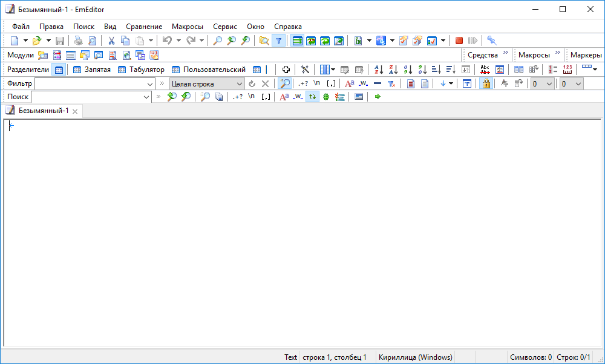Toggle the Filter funnel toolbar button
605x364 pixels.
(278, 41)
